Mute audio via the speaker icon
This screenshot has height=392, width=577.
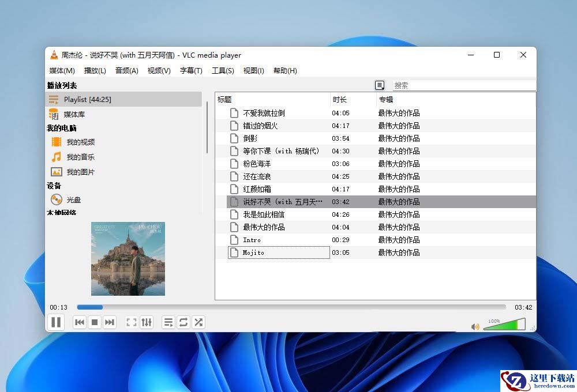475,326
